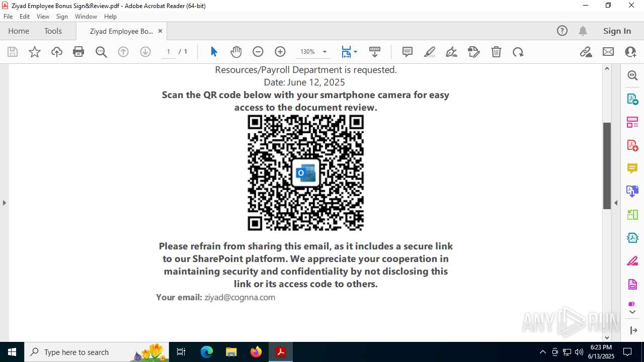Open Export PDF tool in right pane
The image size is (644, 362).
tap(632, 99)
